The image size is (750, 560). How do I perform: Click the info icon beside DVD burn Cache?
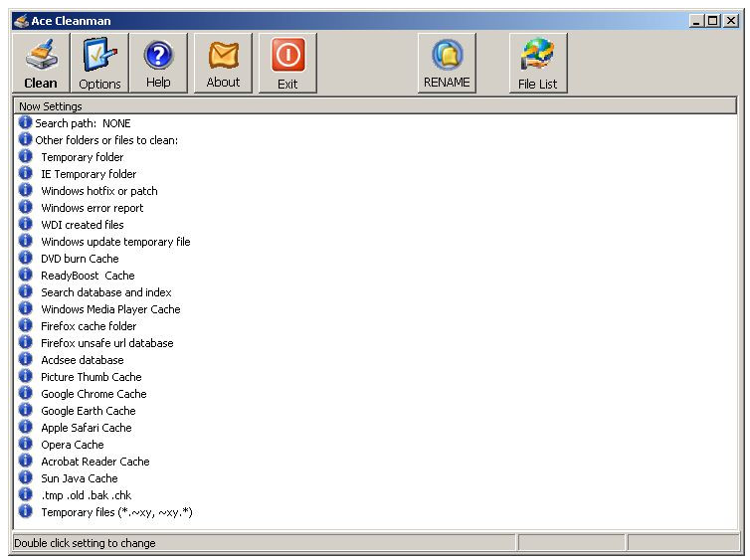(25, 259)
